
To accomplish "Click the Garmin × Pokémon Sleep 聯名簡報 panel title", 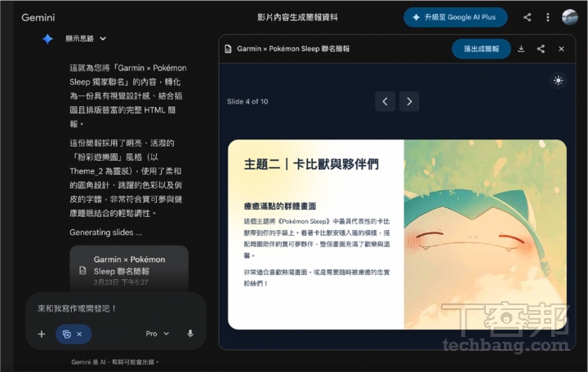I will point(293,49).
